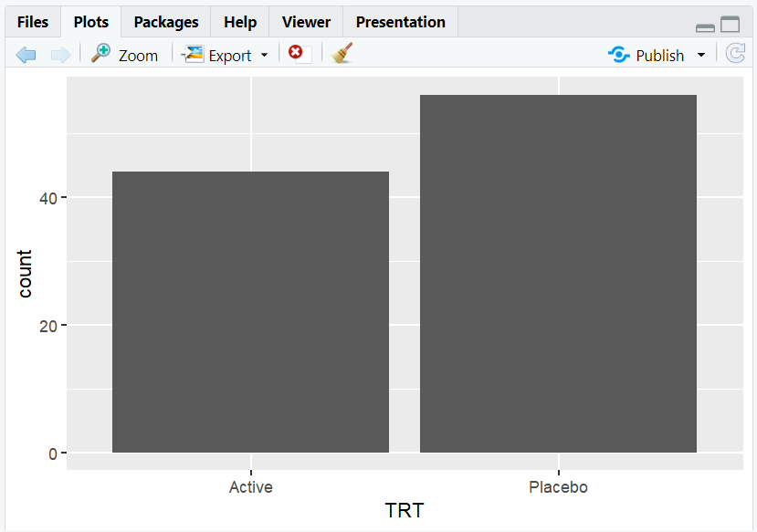Minimize the Plots pane
Image resolution: width=757 pixels, height=532 pixels.
[x=705, y=27]
